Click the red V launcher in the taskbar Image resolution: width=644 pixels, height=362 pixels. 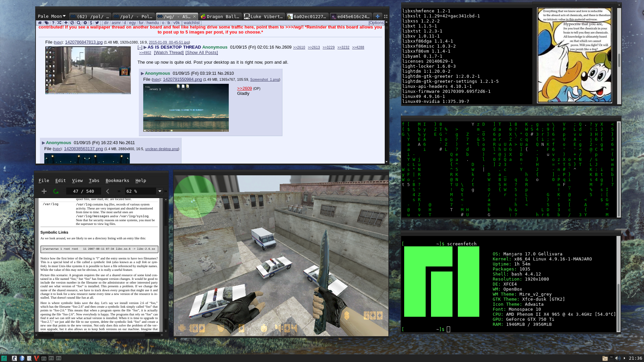pyautogui.click(x=37, y=358)
